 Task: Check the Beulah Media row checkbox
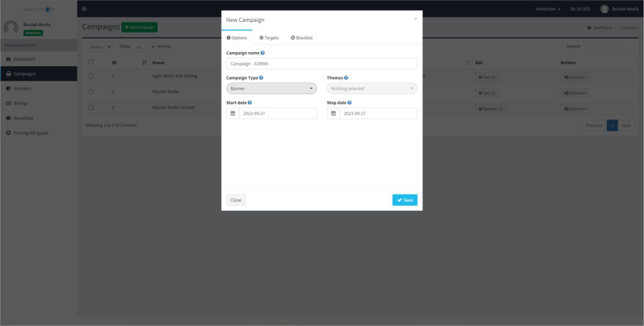(x=91, y=91)
